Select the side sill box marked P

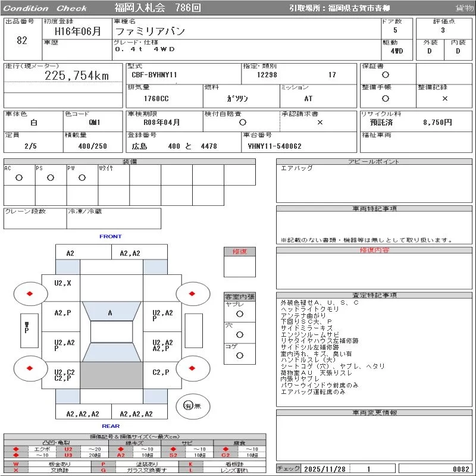click(x=27, y=330)
